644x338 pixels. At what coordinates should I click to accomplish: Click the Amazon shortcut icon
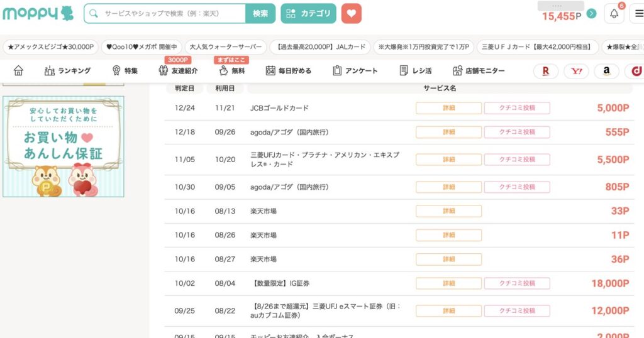pyautogui.click(x=607, y=72)
